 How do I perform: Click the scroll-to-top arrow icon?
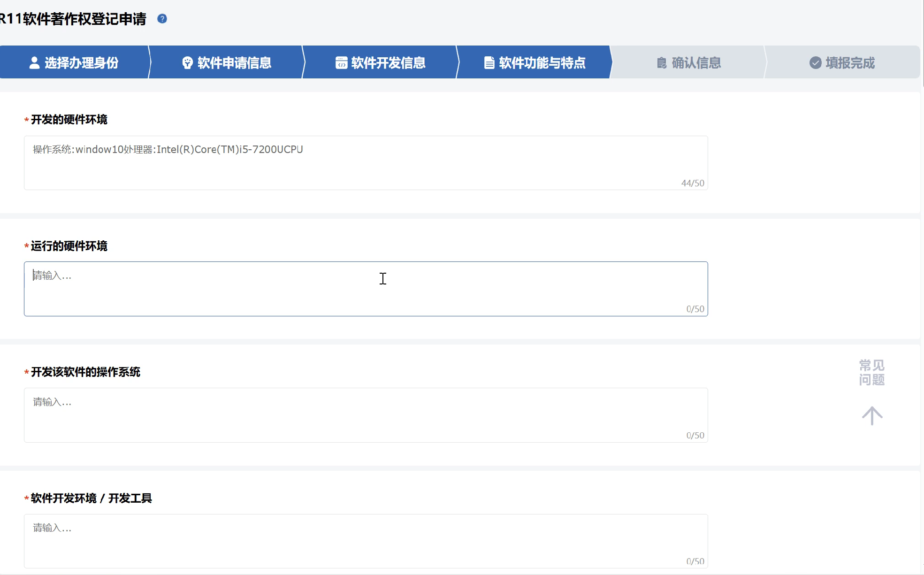872,416
